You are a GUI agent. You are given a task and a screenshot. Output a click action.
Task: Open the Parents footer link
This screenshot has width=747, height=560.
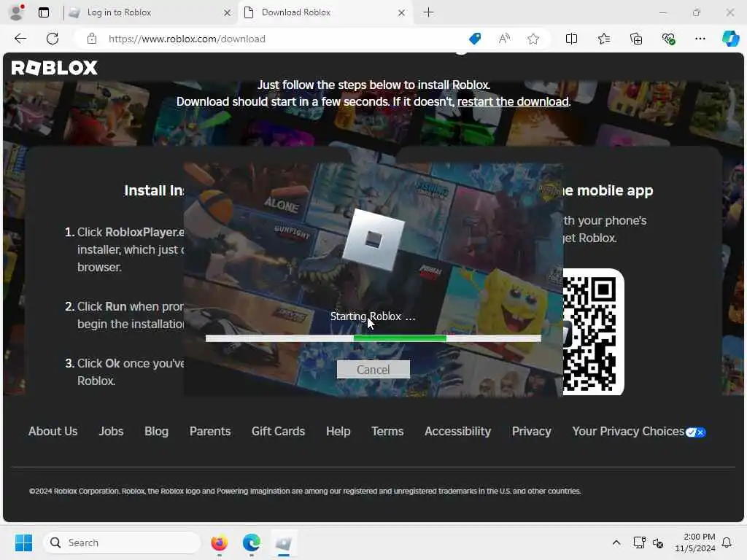pyautogui.click(x=210, y=431)
